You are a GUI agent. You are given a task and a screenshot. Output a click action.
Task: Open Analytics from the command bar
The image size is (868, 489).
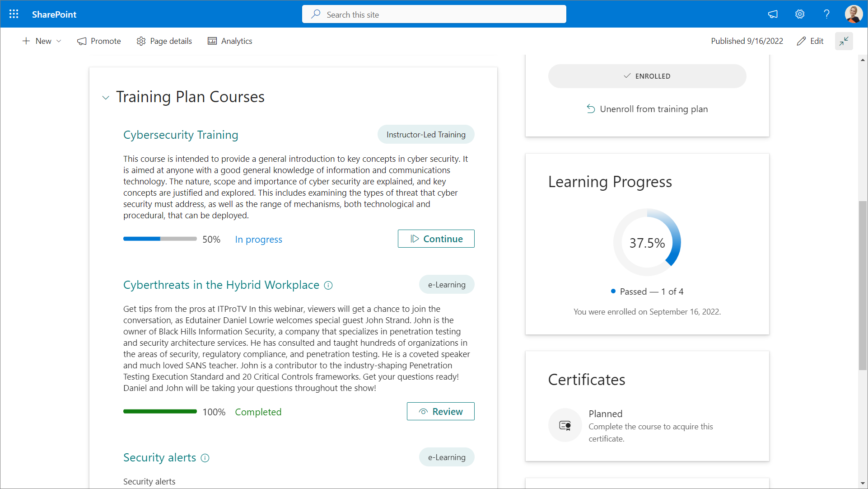tap(230, 41)
